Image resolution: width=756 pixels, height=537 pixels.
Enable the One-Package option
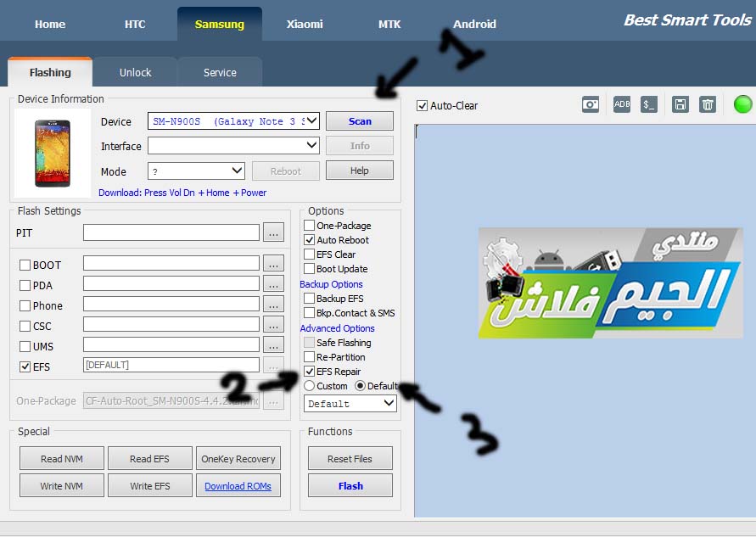click(309, 225)
